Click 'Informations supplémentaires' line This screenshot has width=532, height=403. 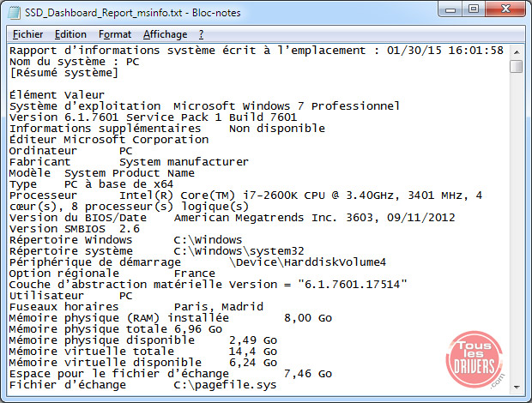pos(167,129)
